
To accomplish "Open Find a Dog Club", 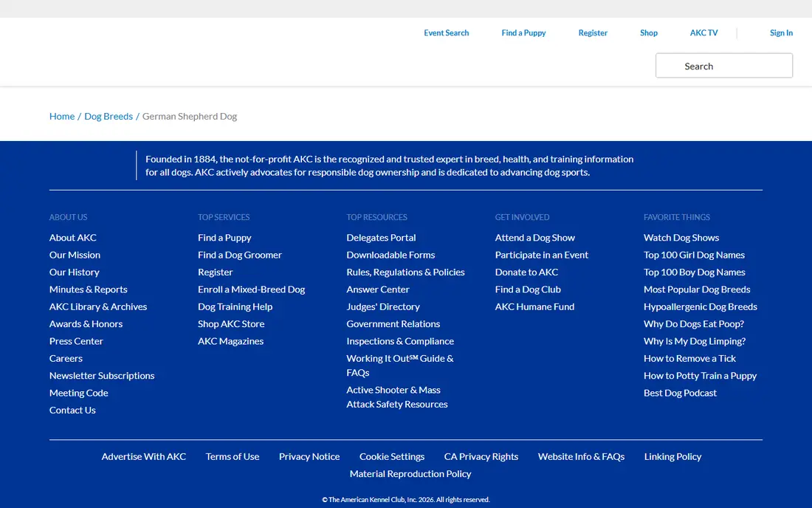I will (x=528, y=289).
